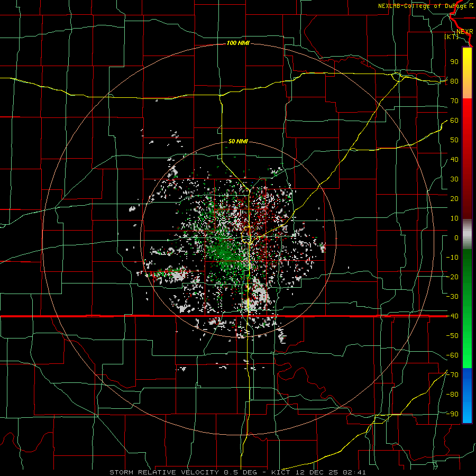
Task: Click the "-50" scale label
Action: click(x=452, y=336)
